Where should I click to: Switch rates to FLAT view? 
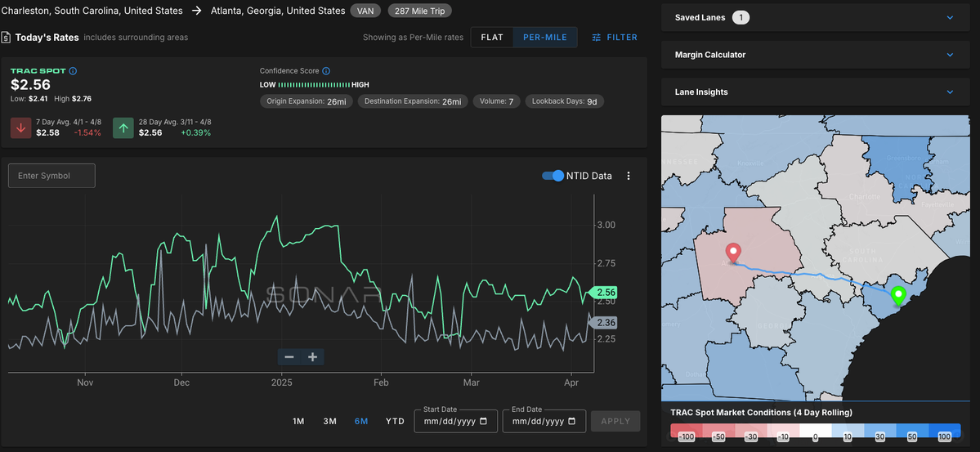[493, 38]
